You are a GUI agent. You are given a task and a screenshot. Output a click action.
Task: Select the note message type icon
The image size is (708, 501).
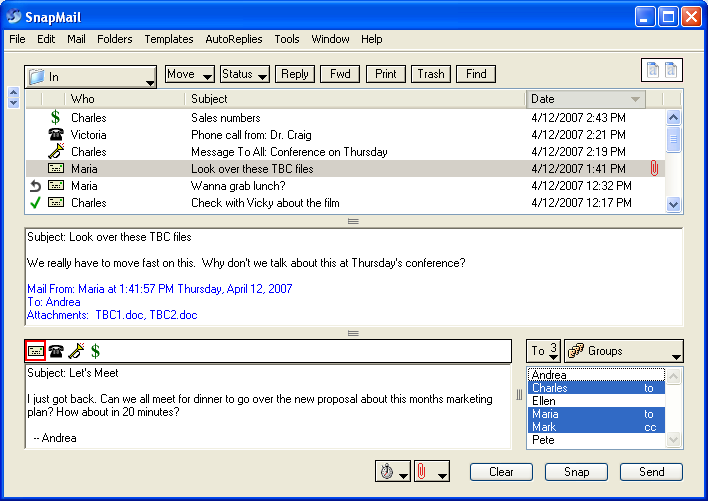point(36,351)
